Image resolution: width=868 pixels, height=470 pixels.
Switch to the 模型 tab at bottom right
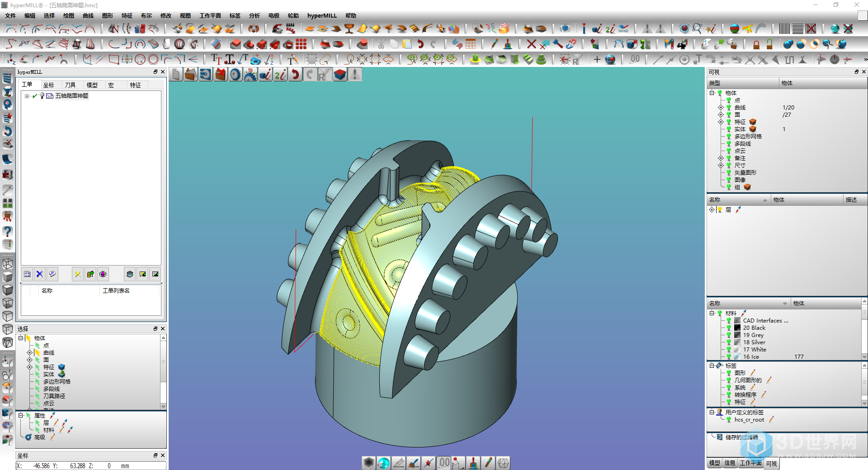point(714,463)
